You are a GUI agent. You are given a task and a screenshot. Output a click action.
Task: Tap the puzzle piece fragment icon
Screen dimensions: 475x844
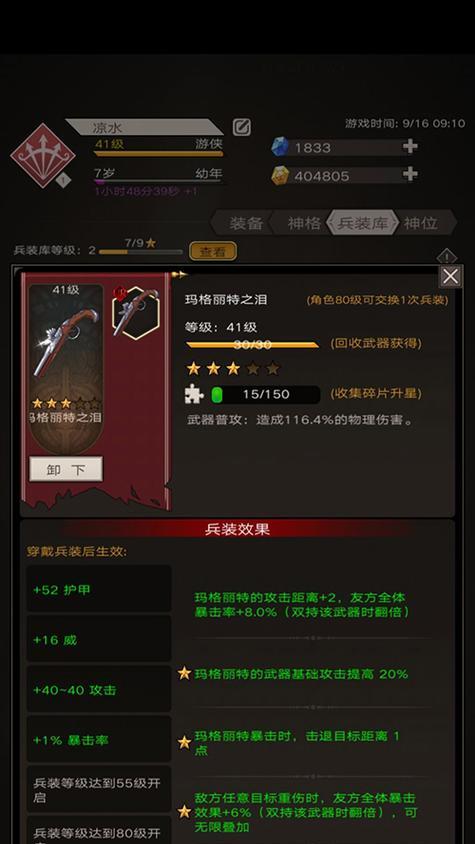tap(193, 394)
